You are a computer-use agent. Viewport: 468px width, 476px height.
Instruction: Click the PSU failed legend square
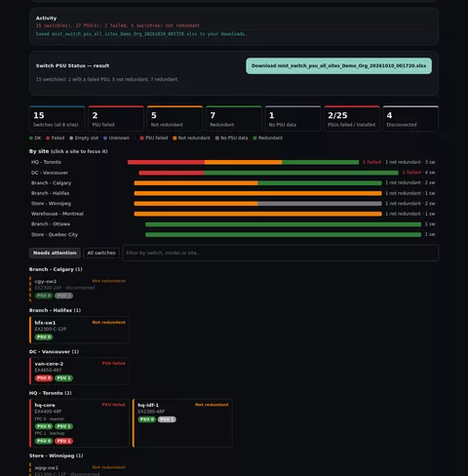tap(141, 139)
